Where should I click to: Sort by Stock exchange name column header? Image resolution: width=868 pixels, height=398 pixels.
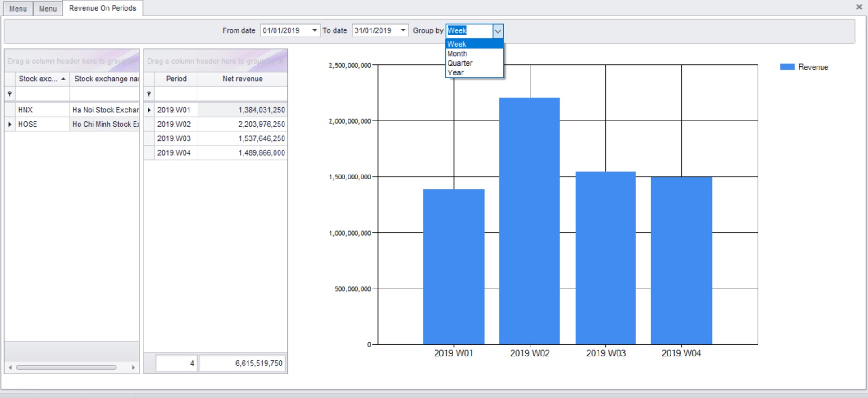(x=105, y=79)
